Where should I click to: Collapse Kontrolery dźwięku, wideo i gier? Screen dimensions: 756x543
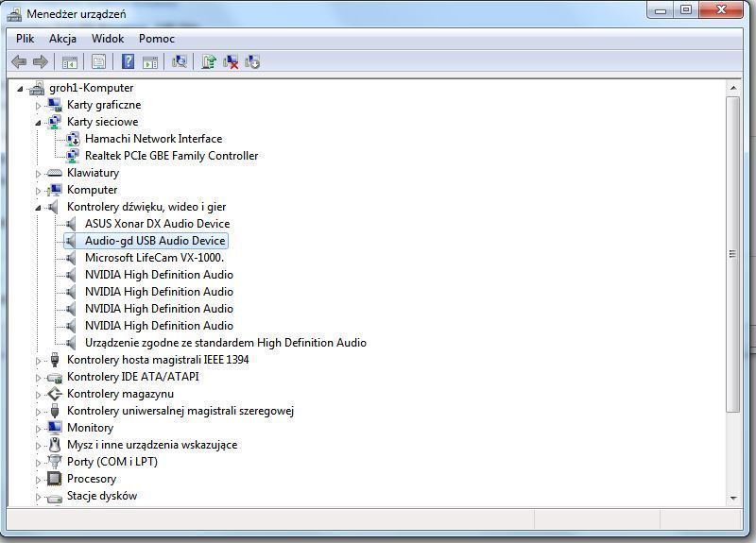(x=38, y=208)
